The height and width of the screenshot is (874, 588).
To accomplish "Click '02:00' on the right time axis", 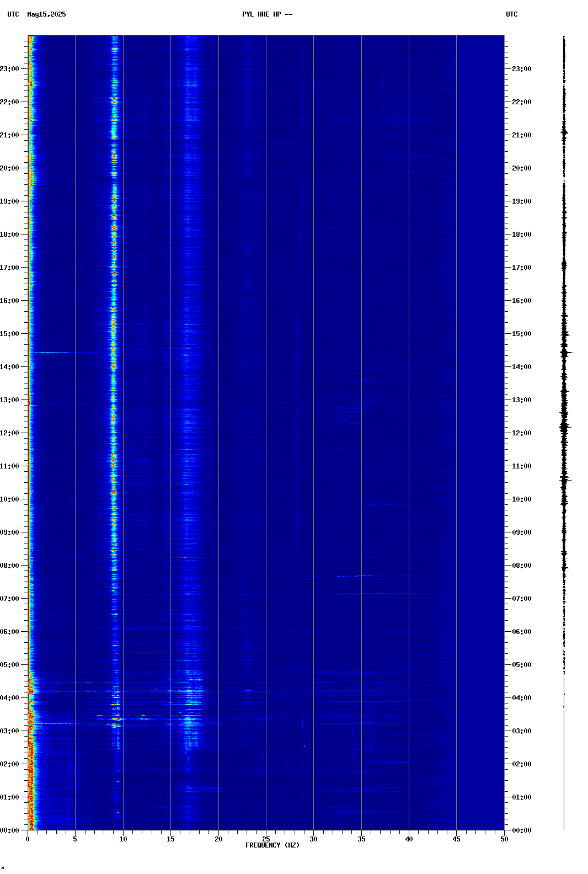I will click(522, 764).
